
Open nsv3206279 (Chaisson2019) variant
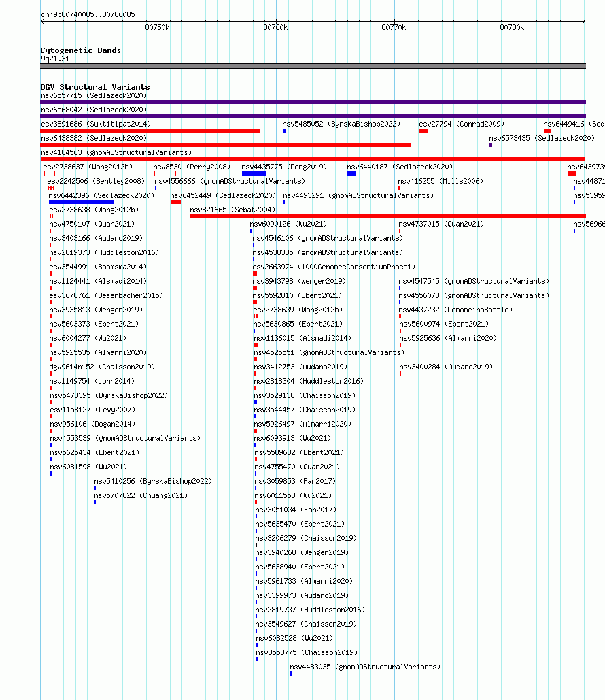tap(306, 538)
